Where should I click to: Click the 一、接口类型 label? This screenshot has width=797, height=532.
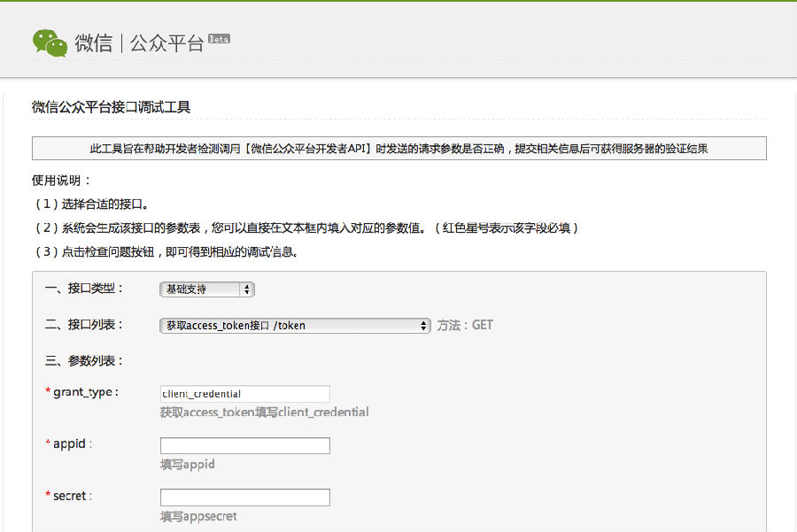coord(84,288)
